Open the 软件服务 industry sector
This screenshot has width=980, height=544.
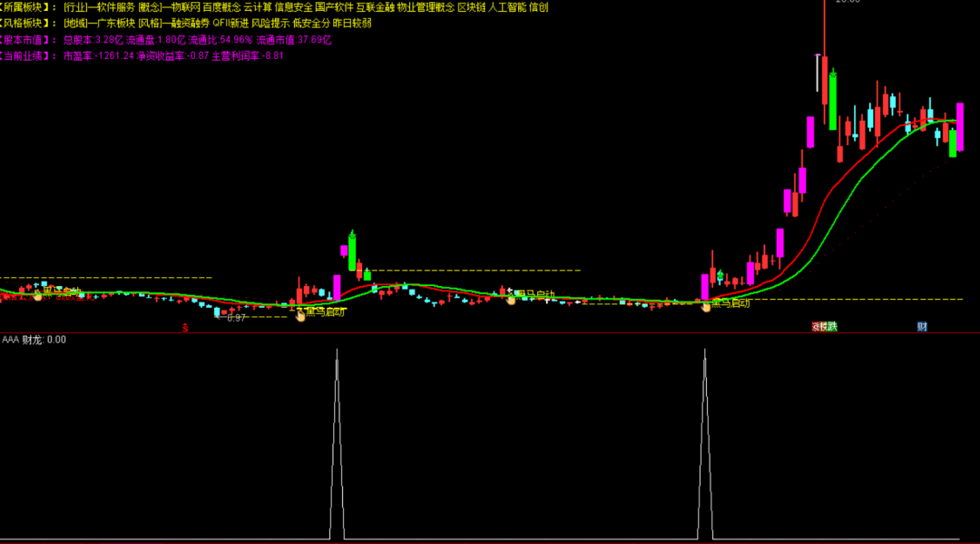[x=115, y=7]
